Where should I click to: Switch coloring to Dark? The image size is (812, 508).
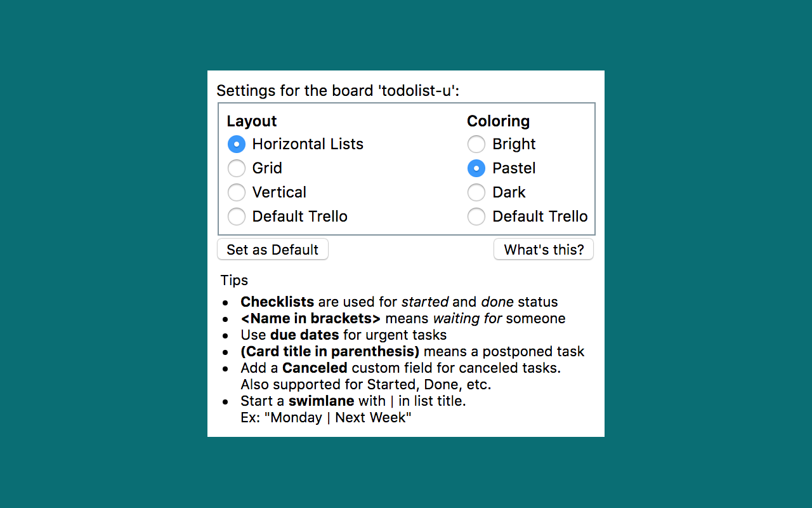click(476, 192)
